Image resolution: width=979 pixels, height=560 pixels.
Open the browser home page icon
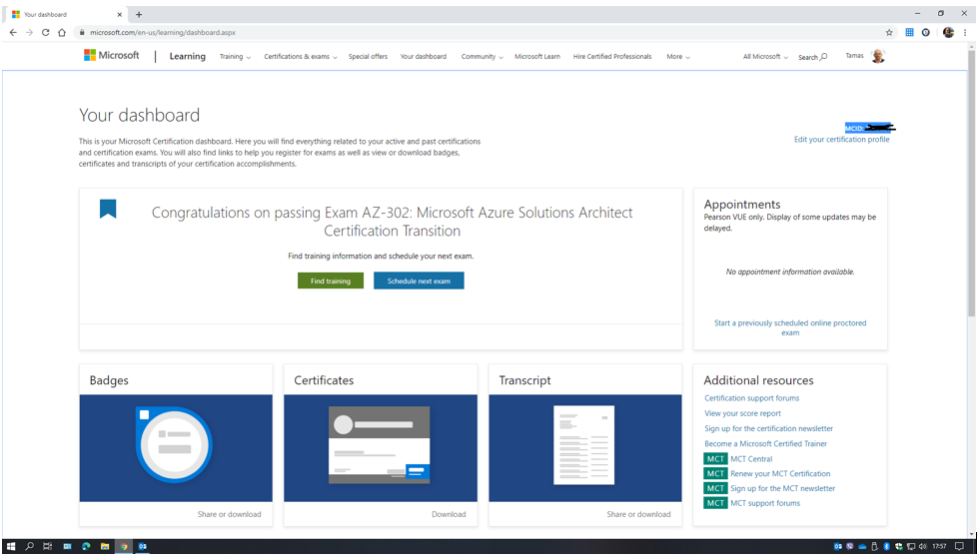point(62,32)
